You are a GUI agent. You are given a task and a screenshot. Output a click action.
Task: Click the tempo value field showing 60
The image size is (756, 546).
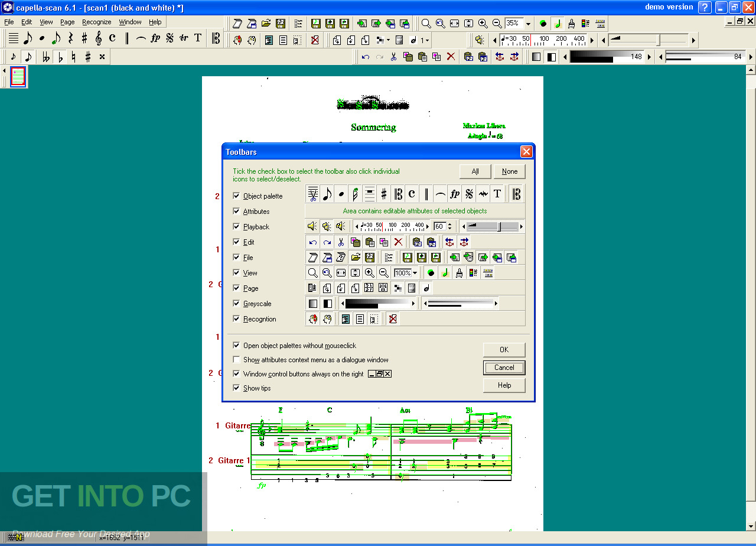[439, 226]
